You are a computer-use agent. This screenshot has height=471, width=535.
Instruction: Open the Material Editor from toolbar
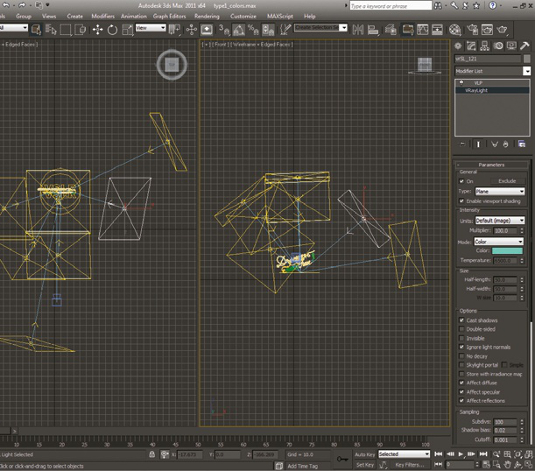pyautogui.click(x=455, y=30)
